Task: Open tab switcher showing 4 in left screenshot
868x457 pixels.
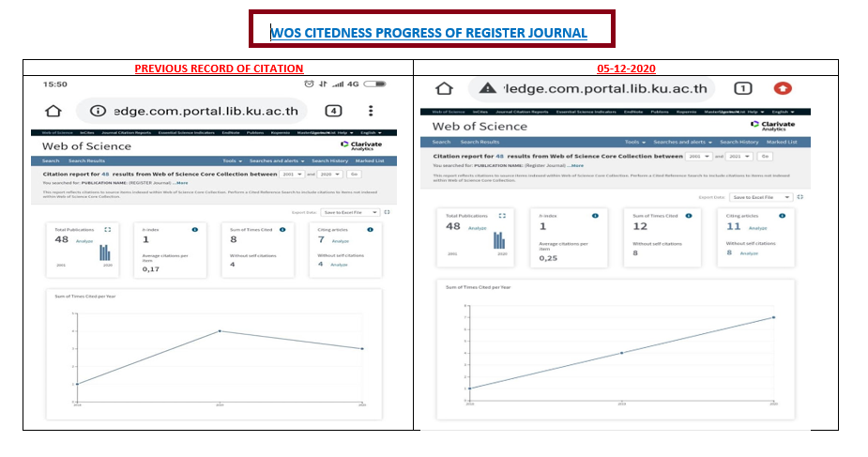Action: 333,112
